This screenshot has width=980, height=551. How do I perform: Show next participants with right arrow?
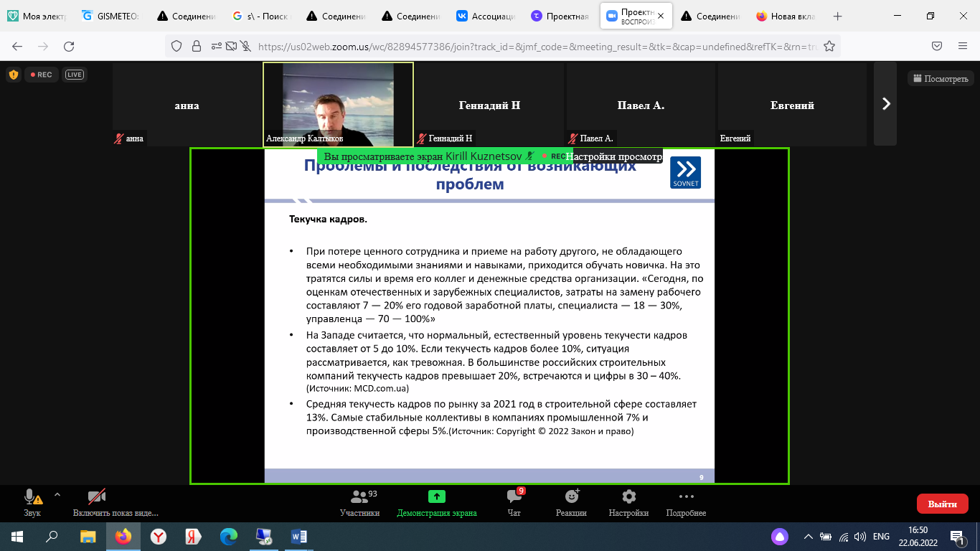(886, 104)
